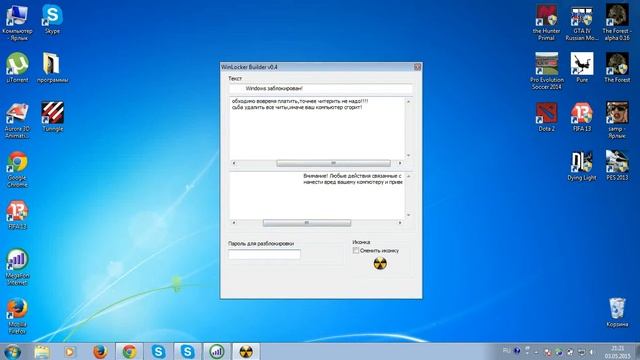The height and width of the screenshot is (360, 640).
Task: Open Pro Evolution Soccer 2014 shortcut
Action: [x=547, y=71]
